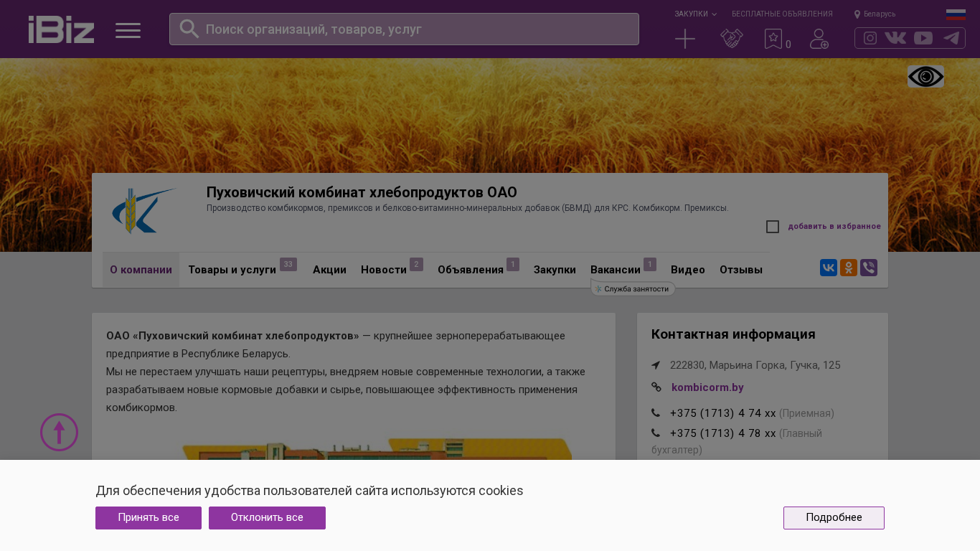This screenshot has width=980, height=551.
Task: Open the Отзывы tab
Action: coord(741,270)
